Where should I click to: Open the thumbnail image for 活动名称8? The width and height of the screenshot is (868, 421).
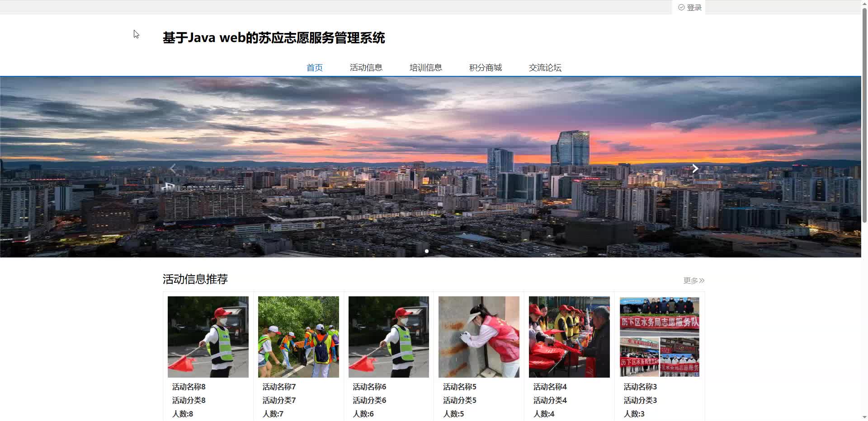click(x=208, y=337)
